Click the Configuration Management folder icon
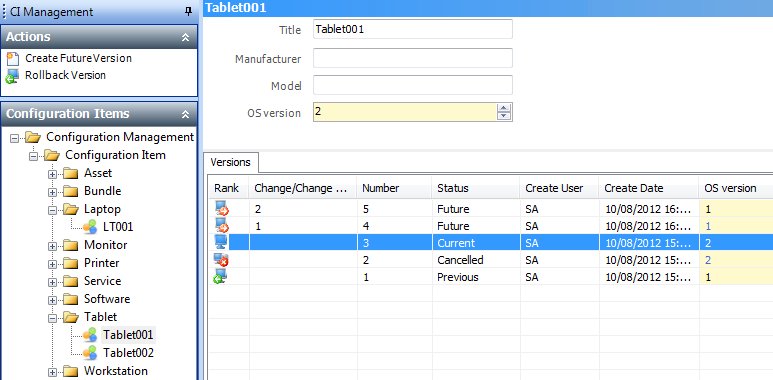 coord(33,137)
